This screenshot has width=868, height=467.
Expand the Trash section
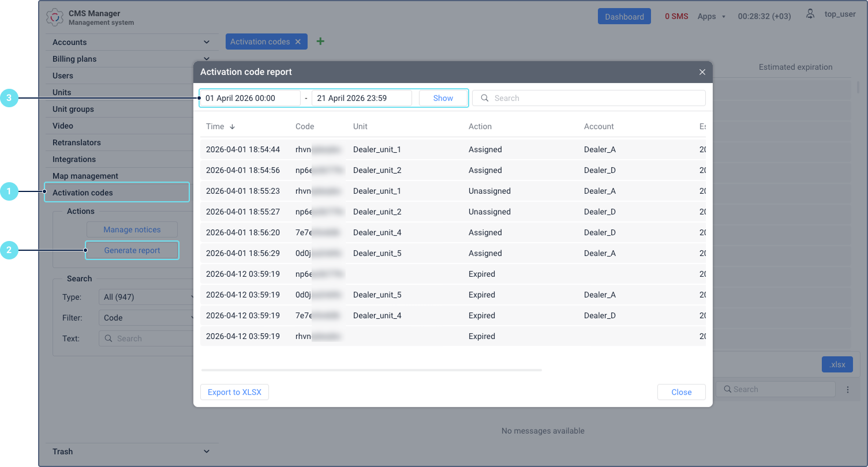132,451
